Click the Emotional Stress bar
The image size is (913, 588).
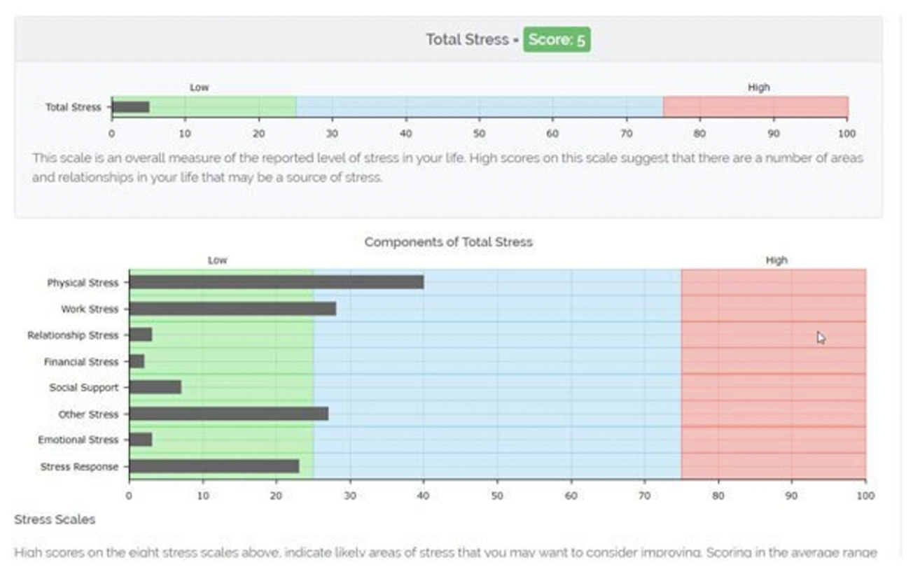(140, 440)
